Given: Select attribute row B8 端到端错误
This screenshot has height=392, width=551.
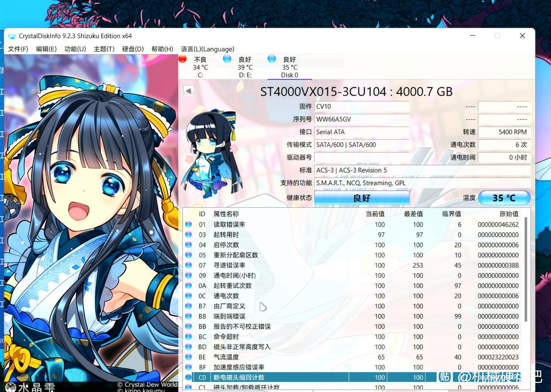Looking at the screenshot, I should pos(353,316).
